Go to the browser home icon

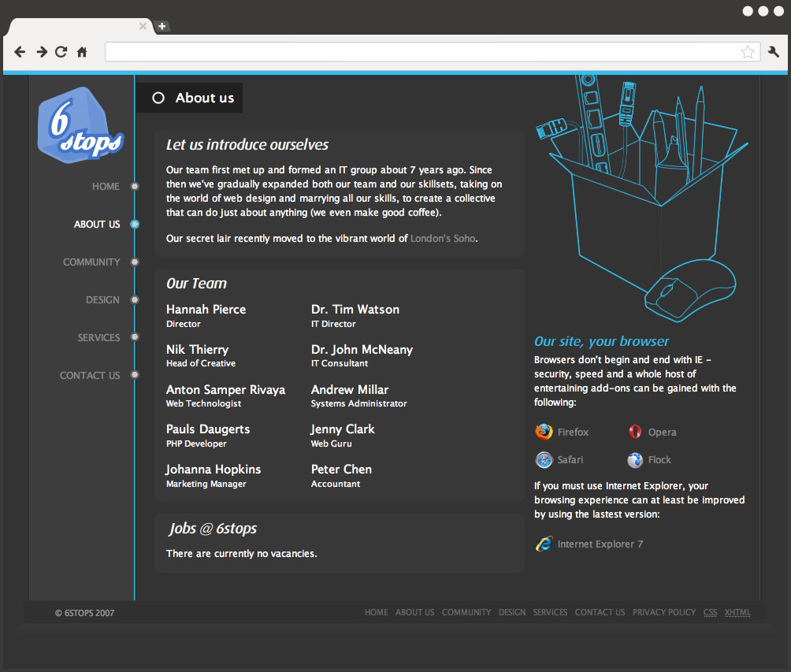pyautogui.click(x=82, y=52)
